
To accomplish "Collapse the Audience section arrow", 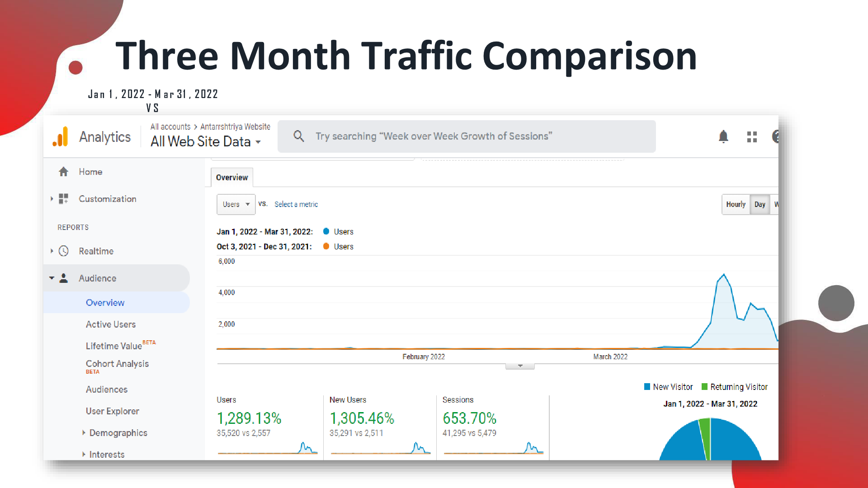I will point(52,278).
